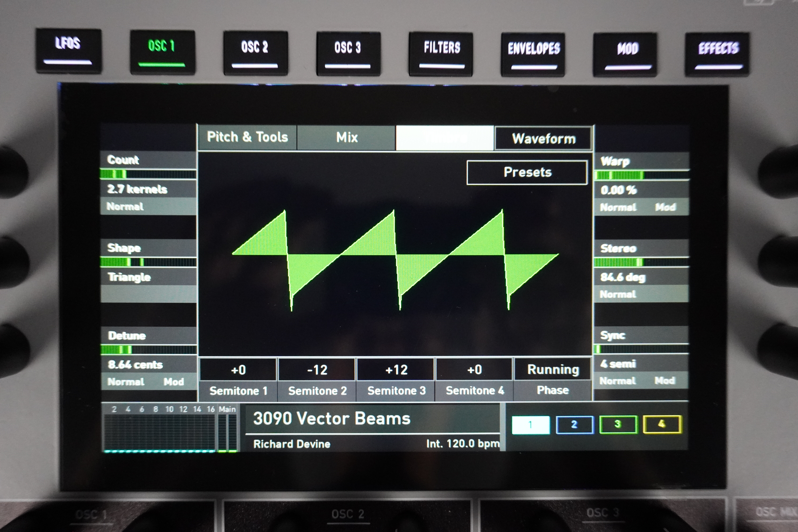Image resolution: width=798 pixels, height=532 pixels.
Task: Select layer 3 green box
Action: (619, 424)
